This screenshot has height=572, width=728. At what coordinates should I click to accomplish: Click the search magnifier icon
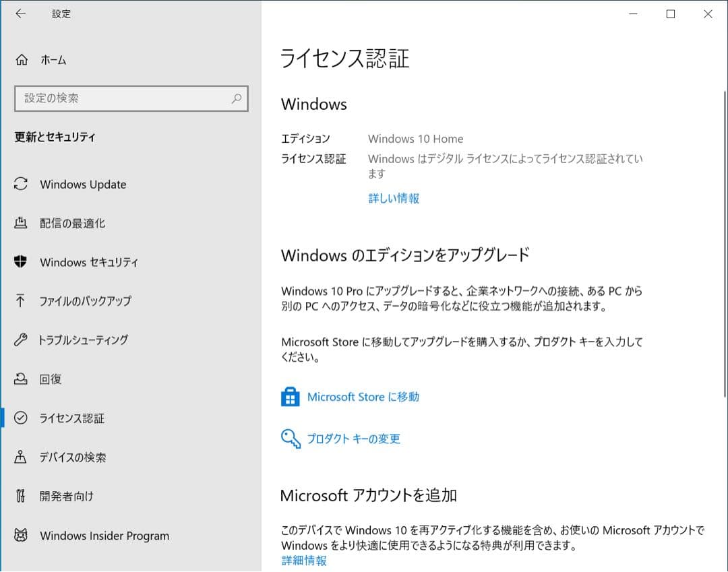[x=237, y=98]
